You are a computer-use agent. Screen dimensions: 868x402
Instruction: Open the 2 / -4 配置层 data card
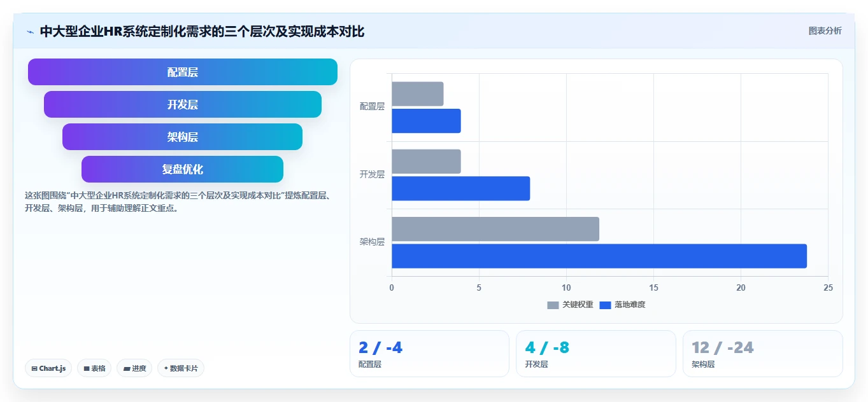(x=429, y=354)
